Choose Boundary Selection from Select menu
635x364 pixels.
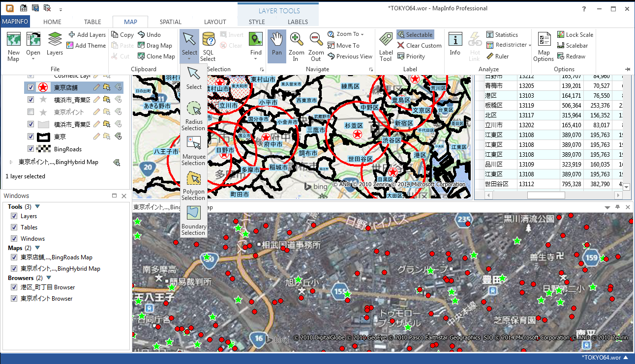pos(193,221)
